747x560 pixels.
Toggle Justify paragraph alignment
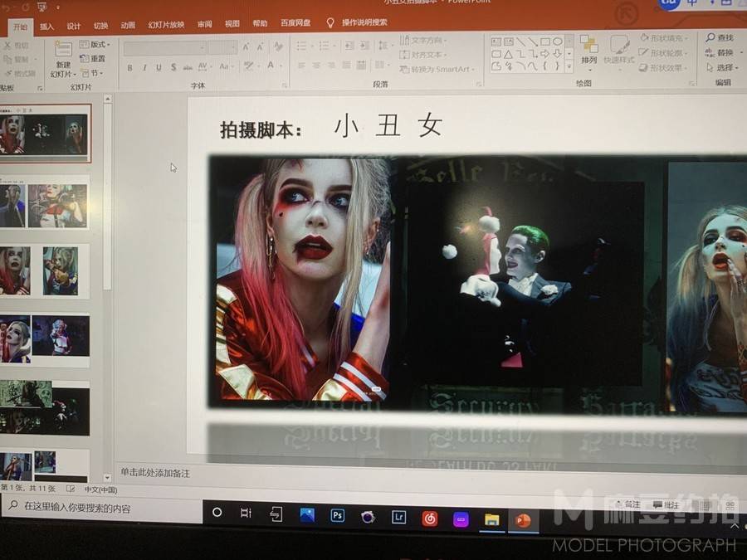click(346, 65)
